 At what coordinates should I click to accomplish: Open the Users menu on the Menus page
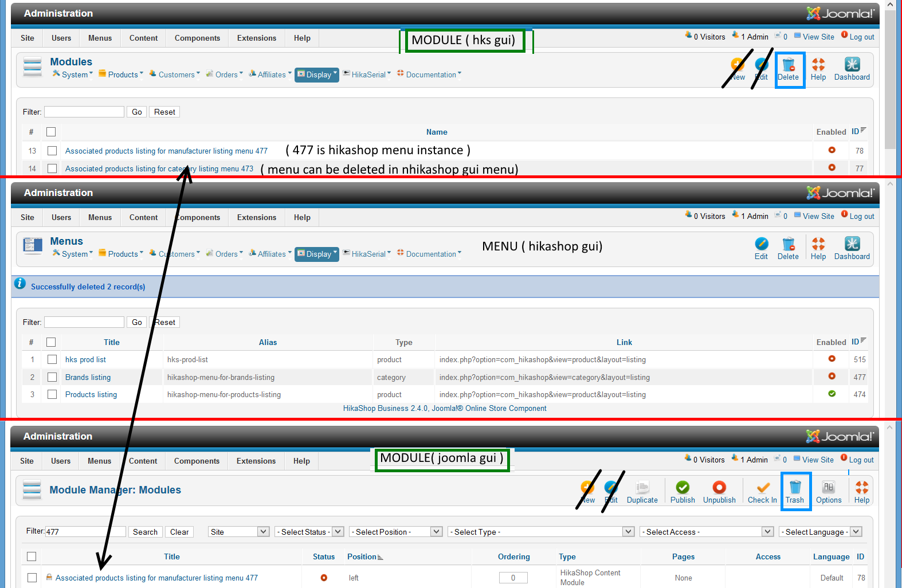pos(61,217)
